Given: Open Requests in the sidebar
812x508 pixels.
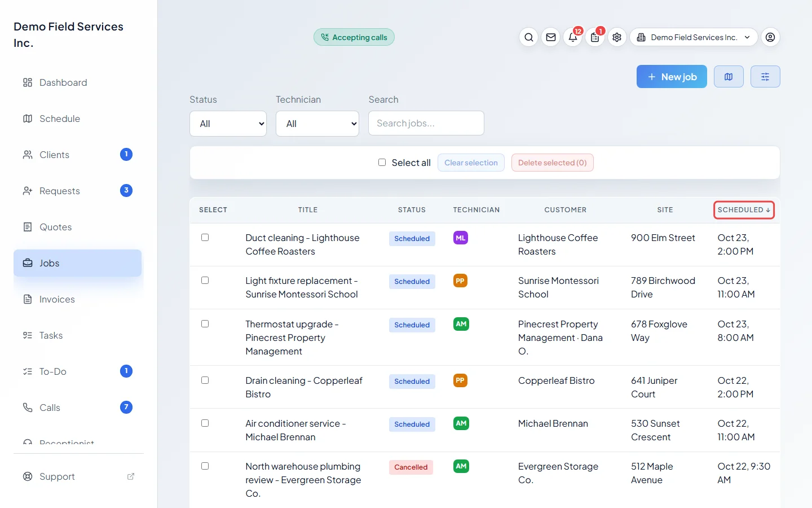Looking at the screenshot, I should 78,191.
